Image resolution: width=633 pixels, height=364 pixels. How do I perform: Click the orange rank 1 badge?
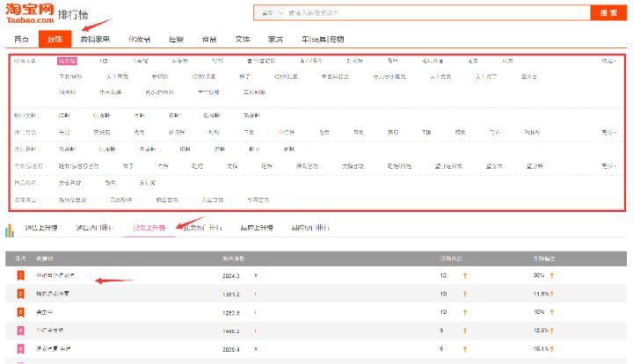pos(19,276)
